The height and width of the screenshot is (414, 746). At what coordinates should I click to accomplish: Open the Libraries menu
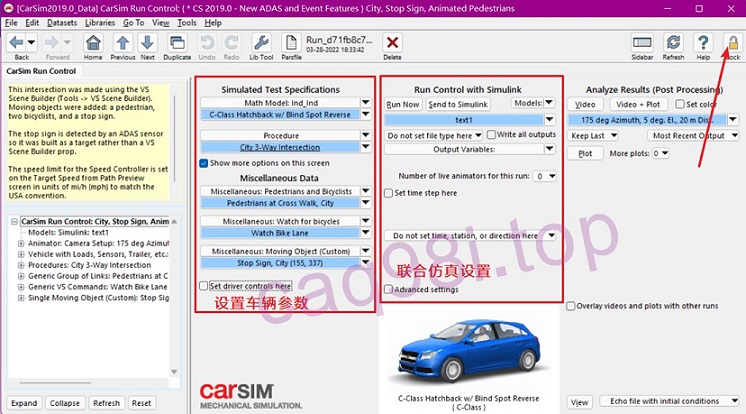click(x=100, y=23)
